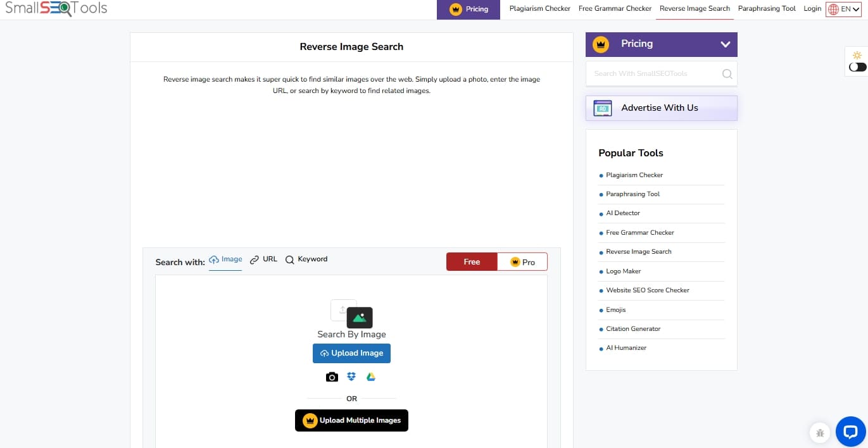The height and width of the screenshot is (448, 868).
Task: Click the 'Search By Image' label
Action: [351, 335]
